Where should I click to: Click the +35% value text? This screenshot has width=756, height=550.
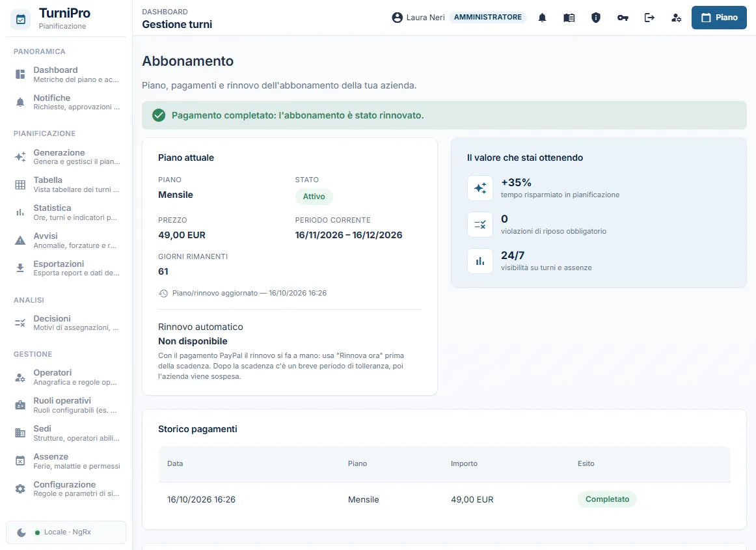[516, 182]
